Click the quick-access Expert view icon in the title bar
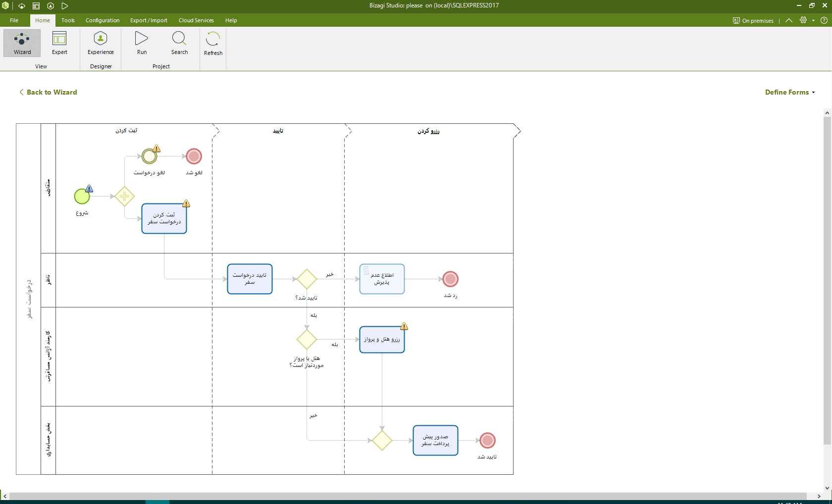This screenshot has width=832, height=504. 36,6
